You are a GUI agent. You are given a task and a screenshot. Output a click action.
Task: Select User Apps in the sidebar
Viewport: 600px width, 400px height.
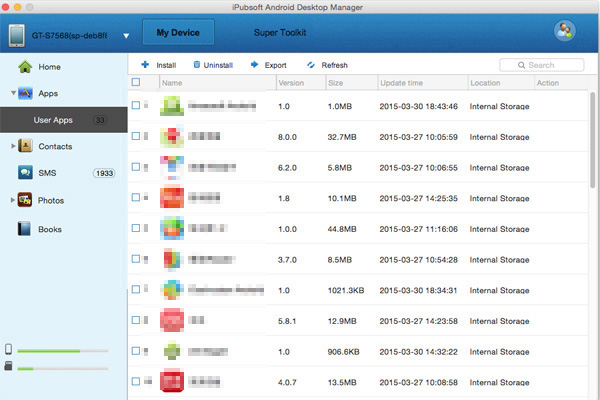[x=56, y=120]
